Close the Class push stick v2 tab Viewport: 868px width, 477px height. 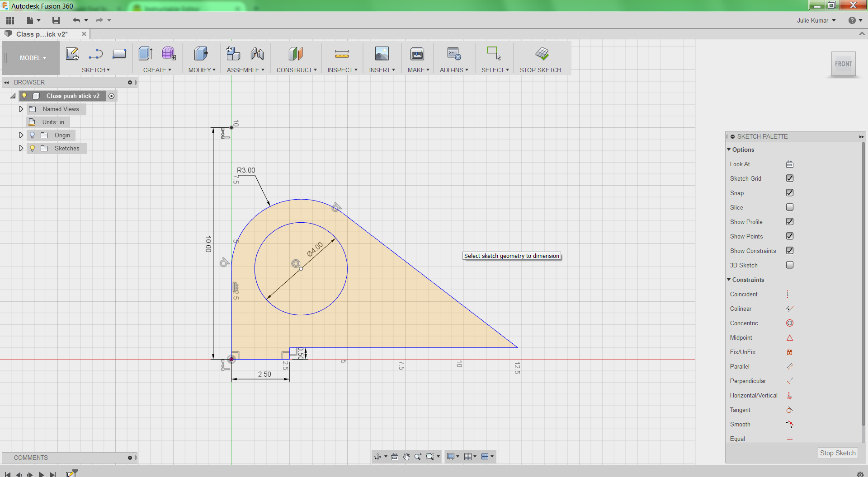tap(84, 34)
